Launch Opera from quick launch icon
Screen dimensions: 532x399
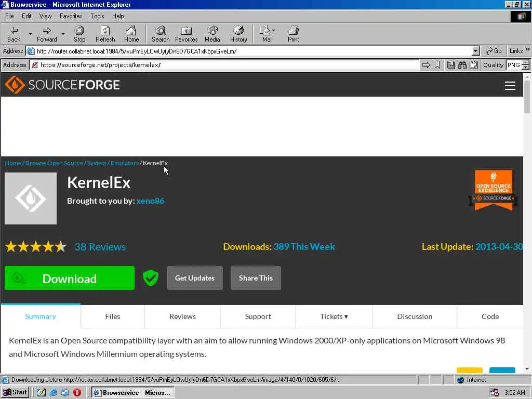pyautogui.click(x=77, y=393)
